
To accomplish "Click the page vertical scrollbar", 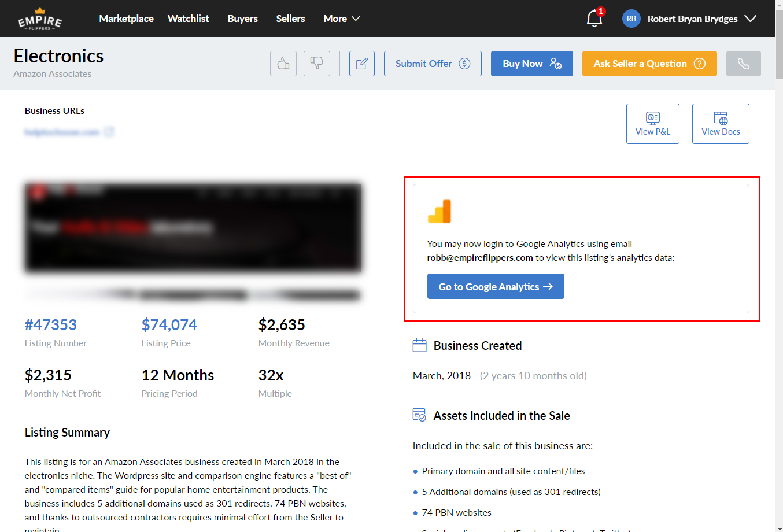I will pyautogui.click(x=779, y=266).
